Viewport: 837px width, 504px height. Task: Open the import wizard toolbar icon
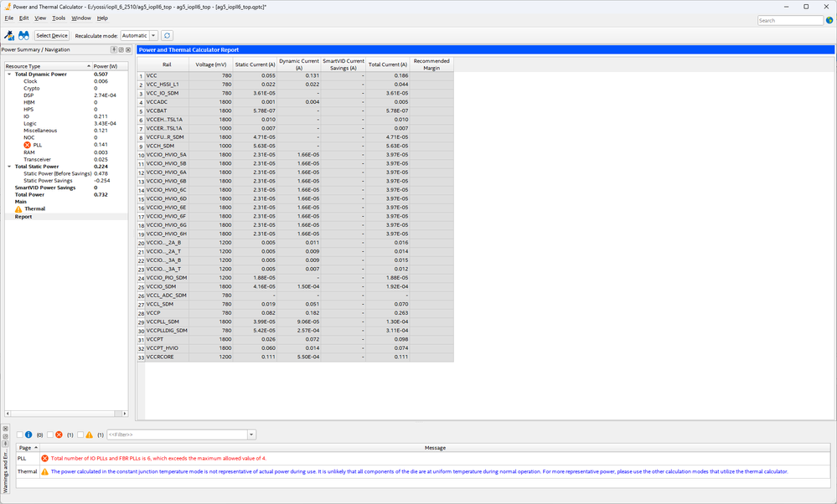(9, 35)
